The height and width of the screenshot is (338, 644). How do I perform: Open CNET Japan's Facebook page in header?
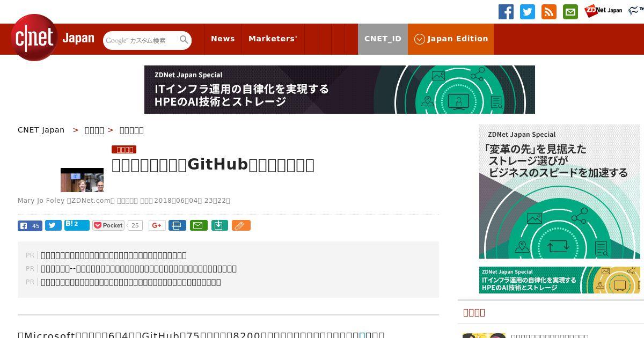[506, 12]
